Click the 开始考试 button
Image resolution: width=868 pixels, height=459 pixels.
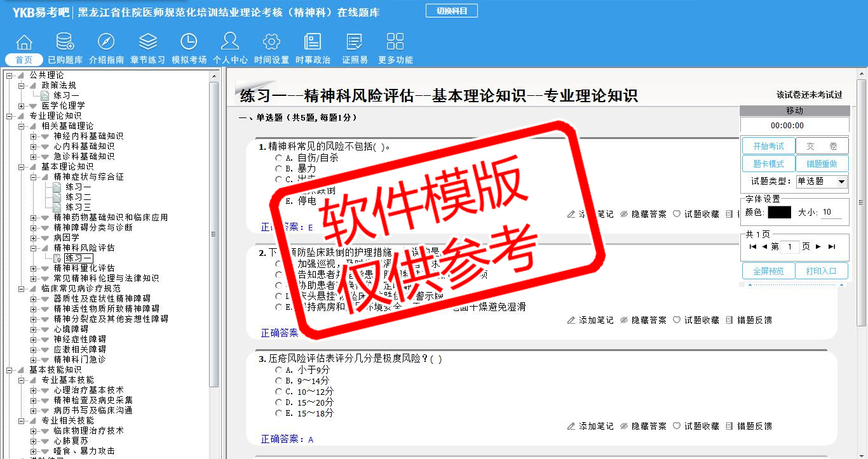coord(768,146)
